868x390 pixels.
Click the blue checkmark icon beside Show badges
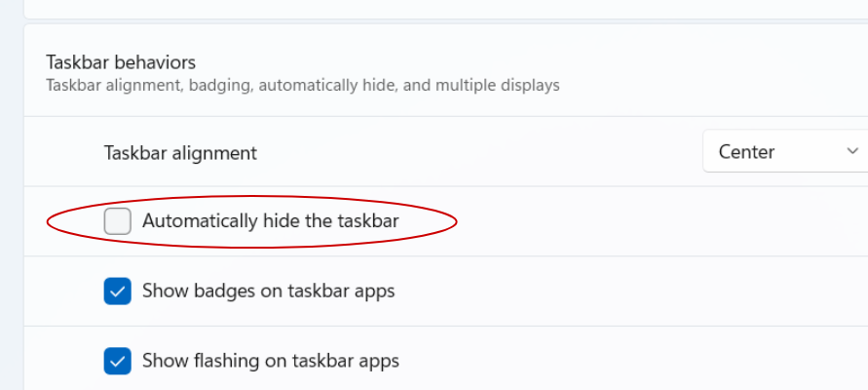click(x=118, y=291)
